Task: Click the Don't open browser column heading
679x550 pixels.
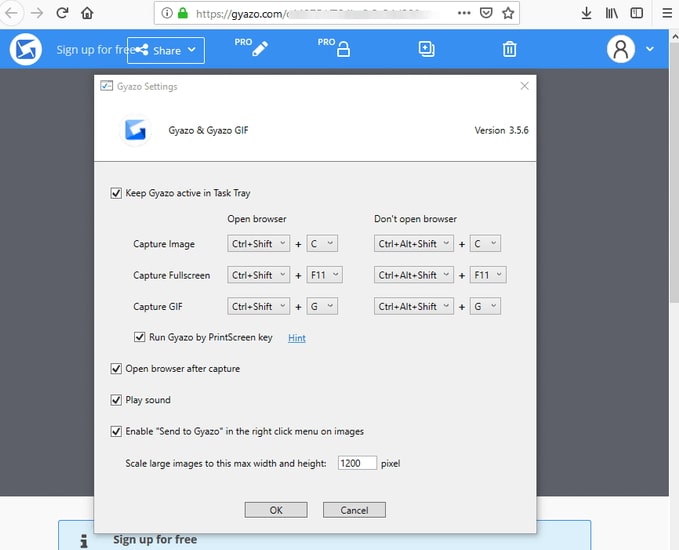Action: (415, 219)
